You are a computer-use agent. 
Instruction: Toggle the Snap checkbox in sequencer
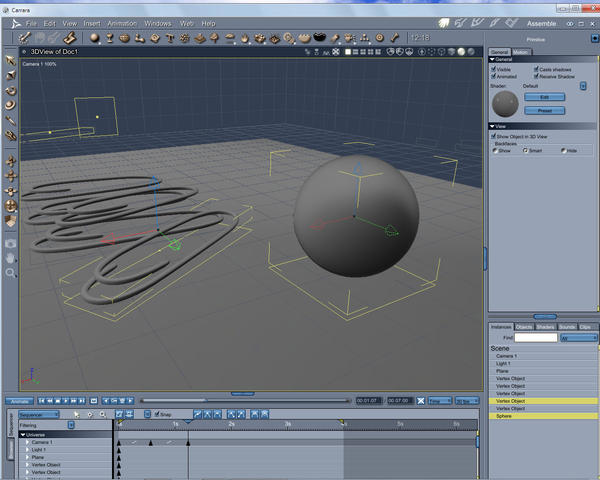[x=157, y=414]
